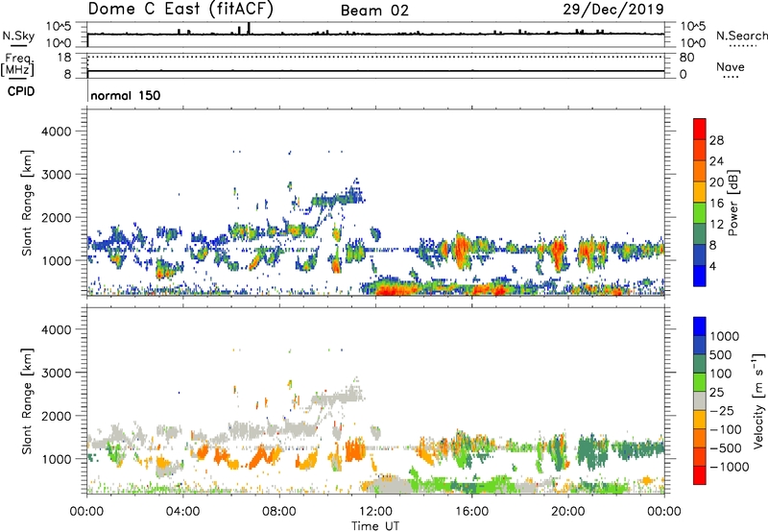Screen dimensions: 768x532
Task: Click the grey -25 to 25 velocity swatch
Action: [700, 401]
